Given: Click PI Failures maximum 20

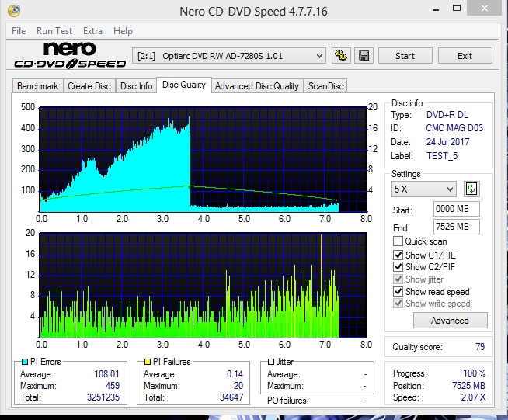Looking at the screenshot, I should [x=238, y=386].
